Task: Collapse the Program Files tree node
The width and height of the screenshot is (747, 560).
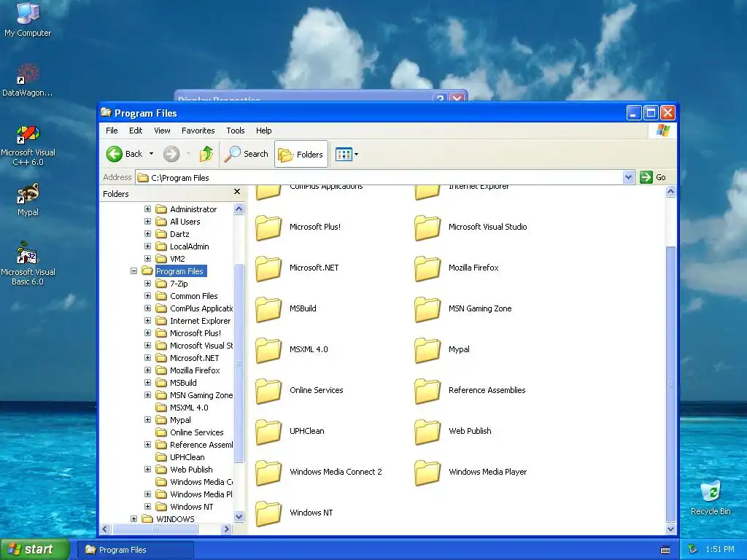Action: [134, 271]
